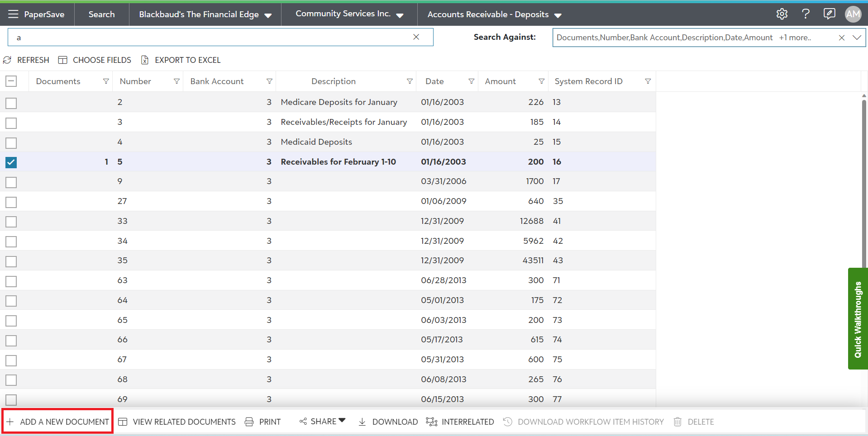Filter the Amount column
The height and width of the screenshot is (436, 868).
coord(541,81)
